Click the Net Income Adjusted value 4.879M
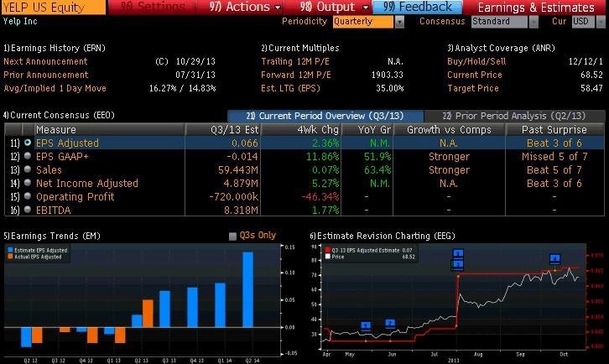 click(x=241, y=184)
